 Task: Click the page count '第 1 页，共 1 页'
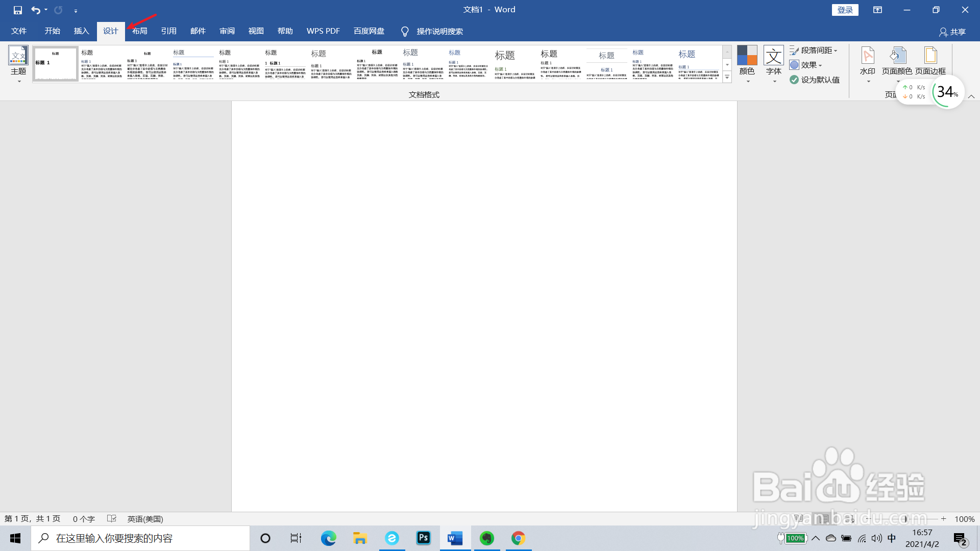coord(32,519)
